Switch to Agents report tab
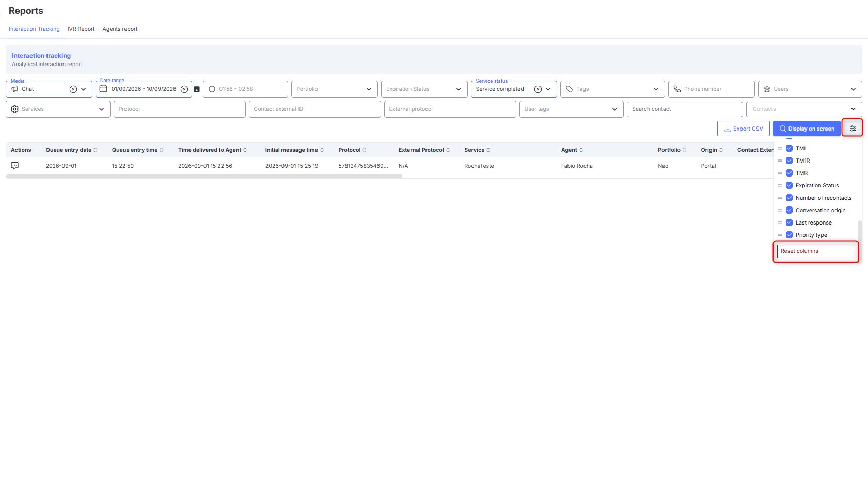 [120, 29]
